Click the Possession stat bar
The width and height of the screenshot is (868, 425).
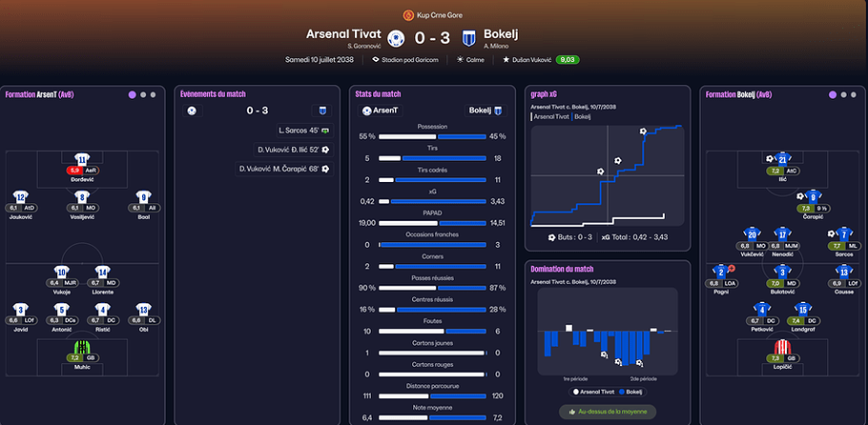pyautogui.click(x=432, y=136)
